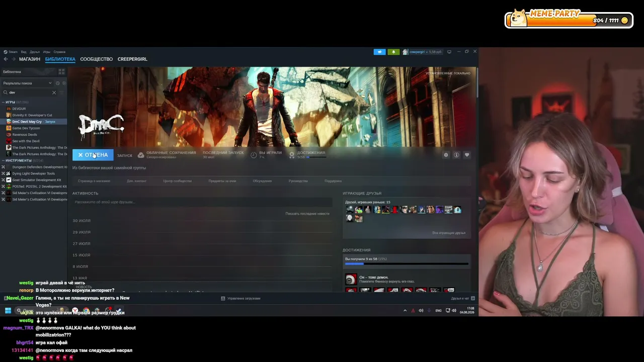Click the Steam forward navigation arrow
This screenshot has width=644, height=362.
13,59
